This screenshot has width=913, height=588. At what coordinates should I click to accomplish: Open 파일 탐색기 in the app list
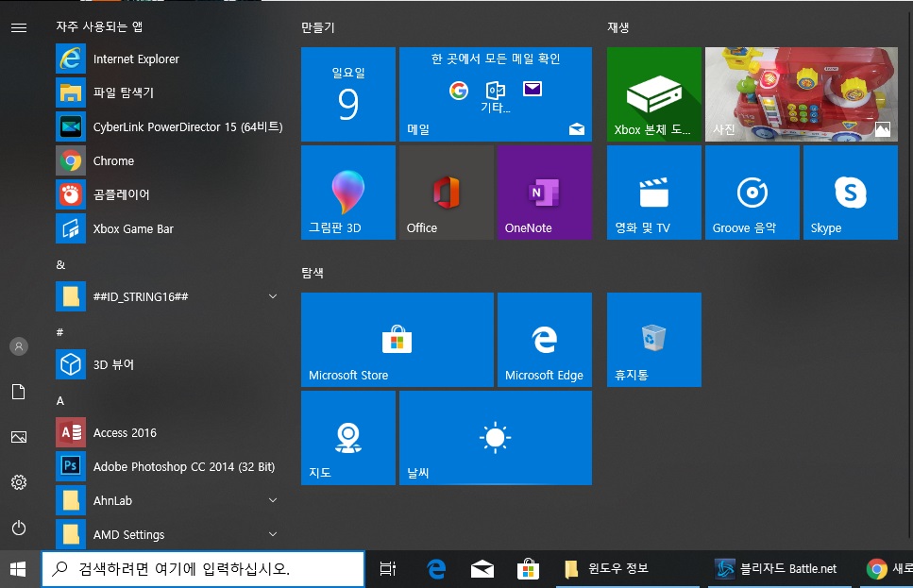click(169, 92)
